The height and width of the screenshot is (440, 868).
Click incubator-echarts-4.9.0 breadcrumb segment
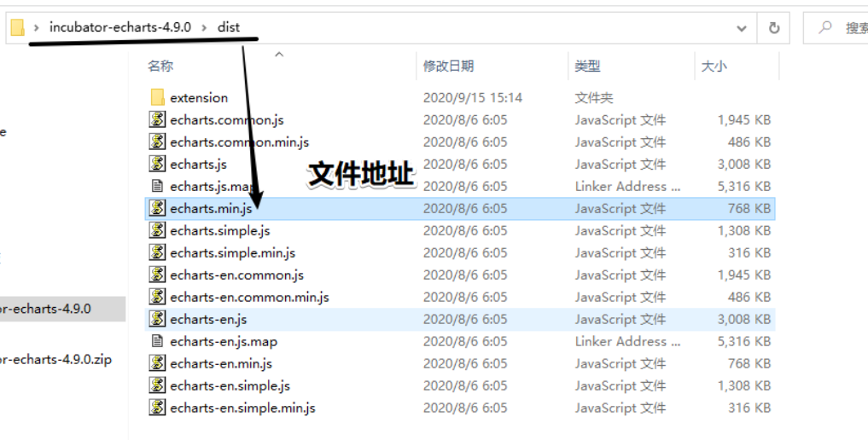point(120,27)
